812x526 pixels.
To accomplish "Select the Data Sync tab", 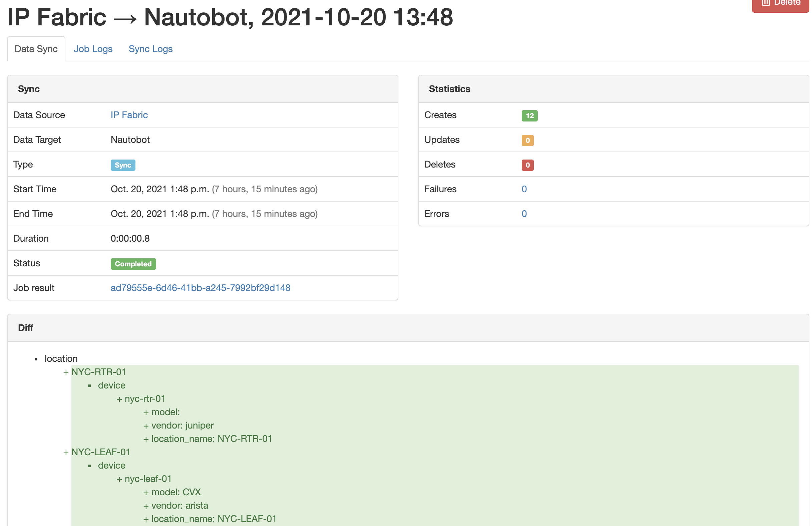I will pyautogui.click(x=36, y=49).
